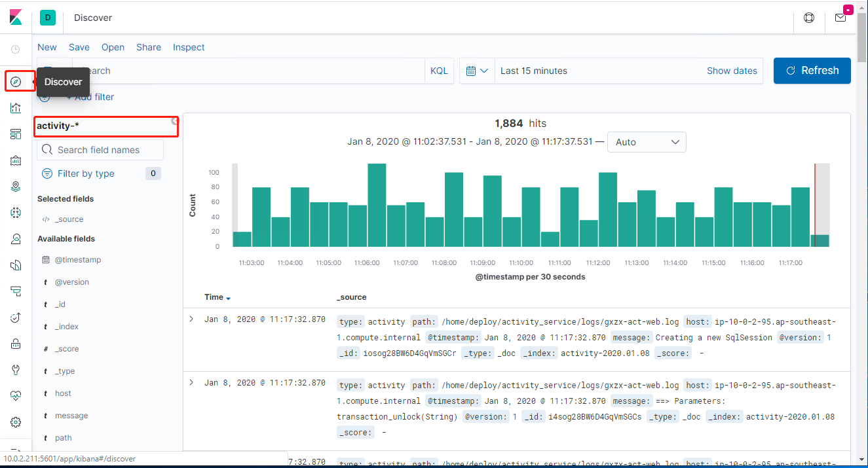
Task: Open the Uptime icon in sidebar
Action: 16,317
